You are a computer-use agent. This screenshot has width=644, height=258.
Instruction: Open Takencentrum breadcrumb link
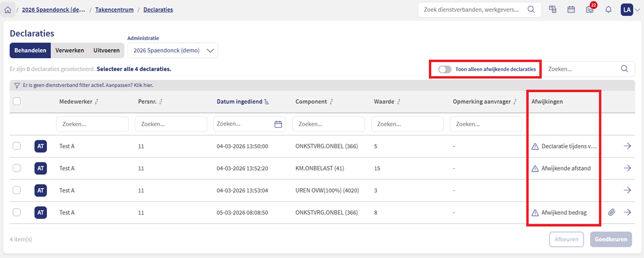tap(114, 10)
